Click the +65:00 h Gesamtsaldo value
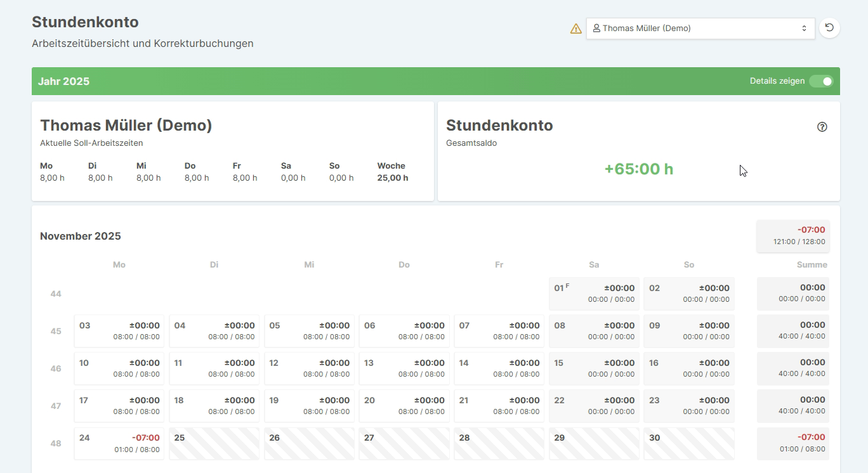The height and width of the screenshot is (473, 868). pos(639,169)
